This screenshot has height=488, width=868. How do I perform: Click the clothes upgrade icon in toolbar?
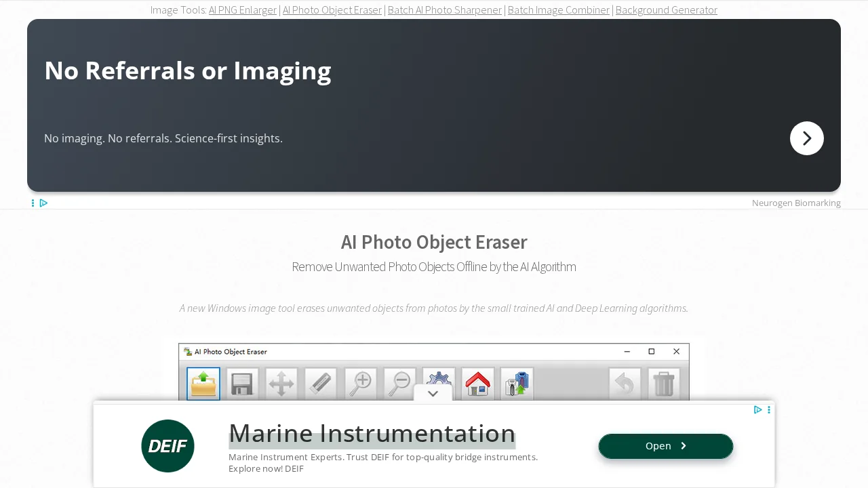517,384
